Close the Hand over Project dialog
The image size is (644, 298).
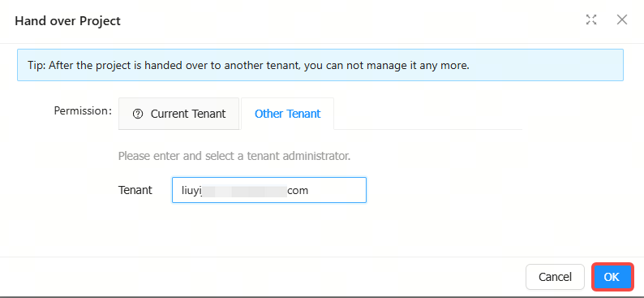click(x=622, y=19)
